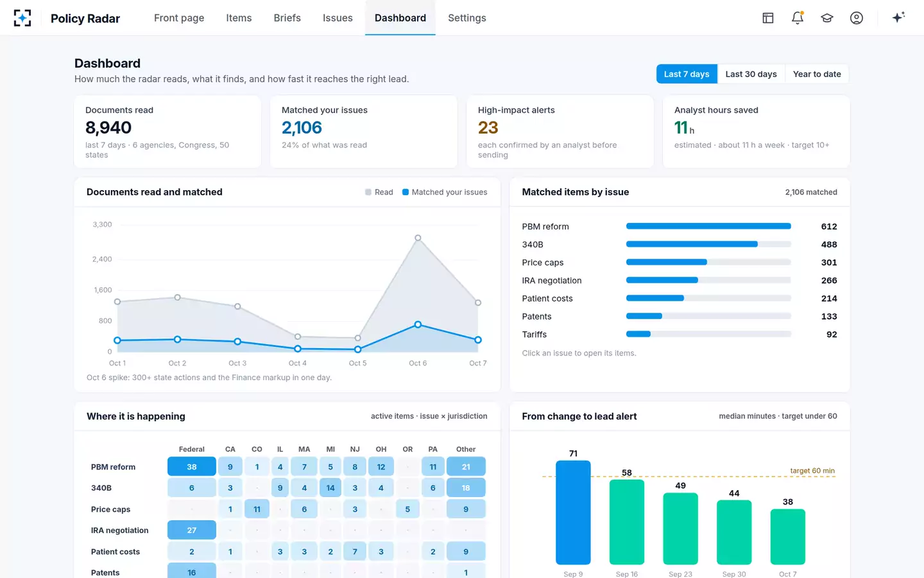Viewport: 924px width, 578px height.
Task: Click the Sep 23 bar labeled 49
Action: 680,529
